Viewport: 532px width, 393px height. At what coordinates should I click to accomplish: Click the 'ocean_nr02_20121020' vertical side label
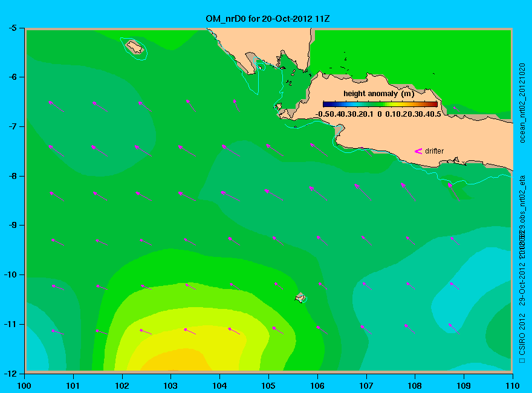pyautogui.click(x=522, y=103)
